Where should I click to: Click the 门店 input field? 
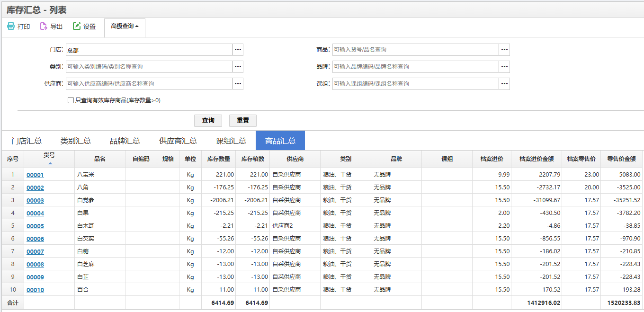pyautogui.click(x=149, y=50)
